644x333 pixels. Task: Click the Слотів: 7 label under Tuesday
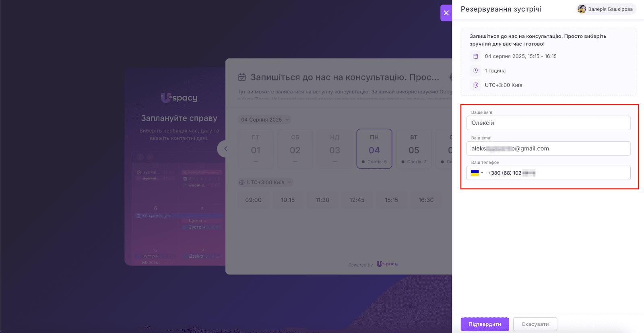tap(417, 162)
